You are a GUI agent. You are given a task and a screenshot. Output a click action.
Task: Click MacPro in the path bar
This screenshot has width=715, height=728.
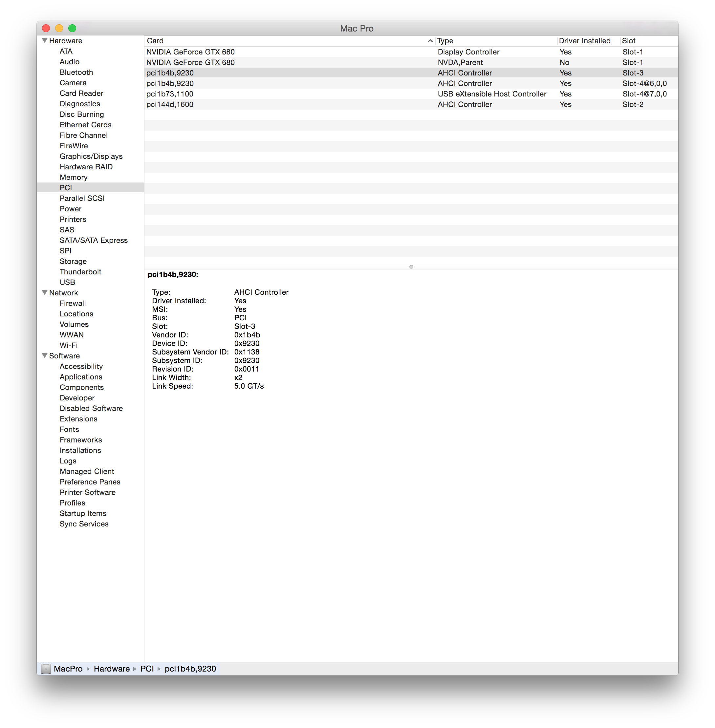(x=68, y=669)
